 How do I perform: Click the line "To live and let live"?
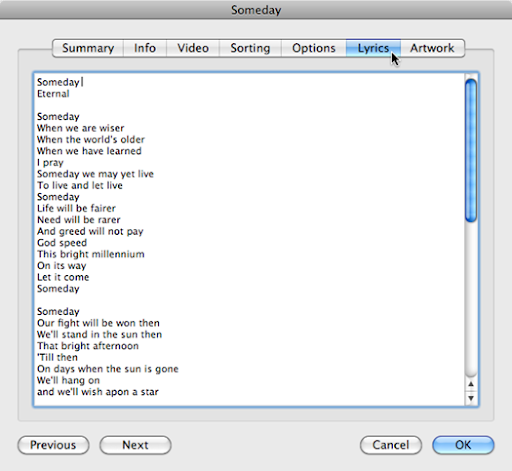point(80,186)
